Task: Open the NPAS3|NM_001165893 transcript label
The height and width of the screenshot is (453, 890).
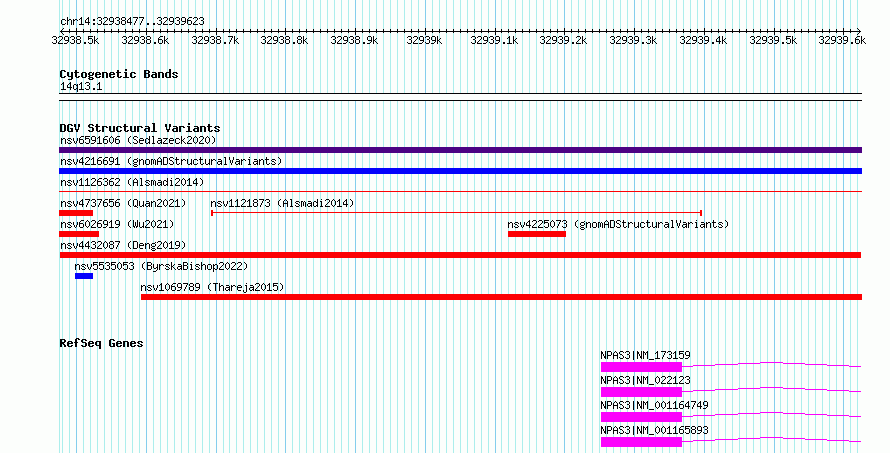Action: [654, 430]
